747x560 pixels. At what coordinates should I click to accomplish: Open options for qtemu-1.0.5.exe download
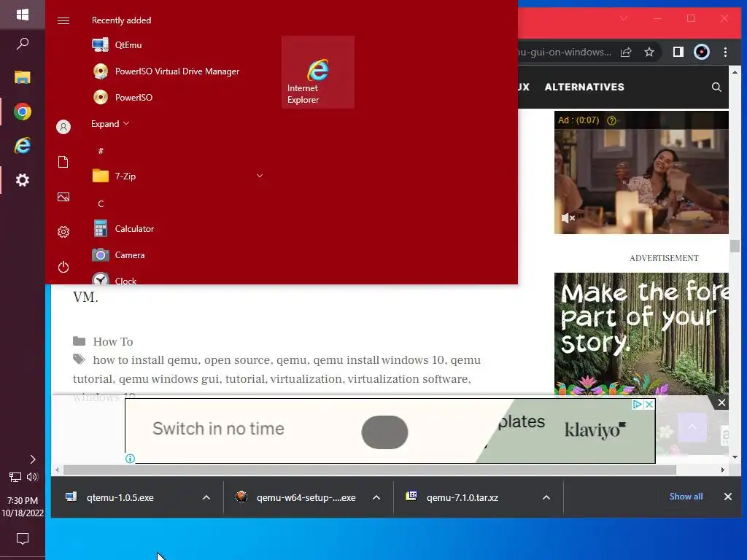coord(206,497)
